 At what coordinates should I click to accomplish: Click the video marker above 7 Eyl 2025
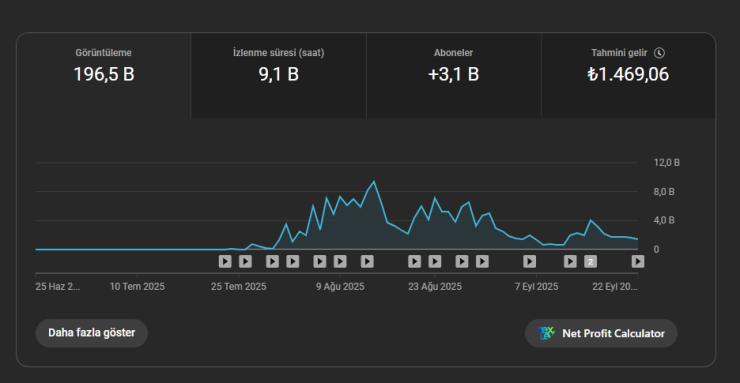[530, 261]
